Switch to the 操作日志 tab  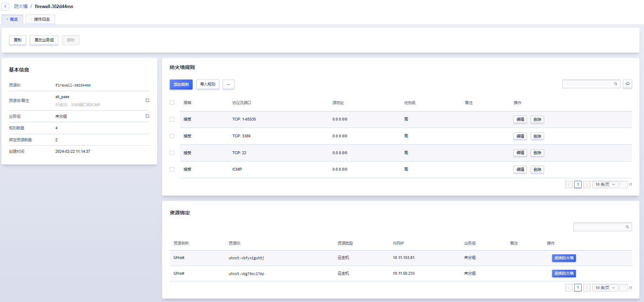tap(41, 19)
